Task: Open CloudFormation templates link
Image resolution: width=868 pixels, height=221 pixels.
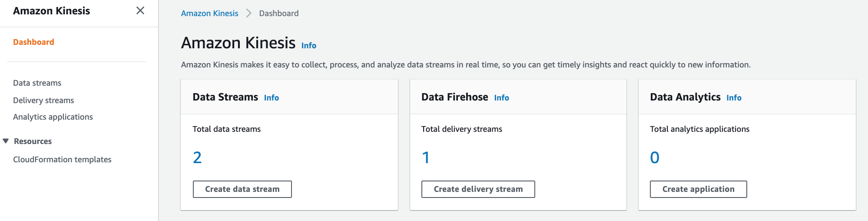Action: pos(62,160)
